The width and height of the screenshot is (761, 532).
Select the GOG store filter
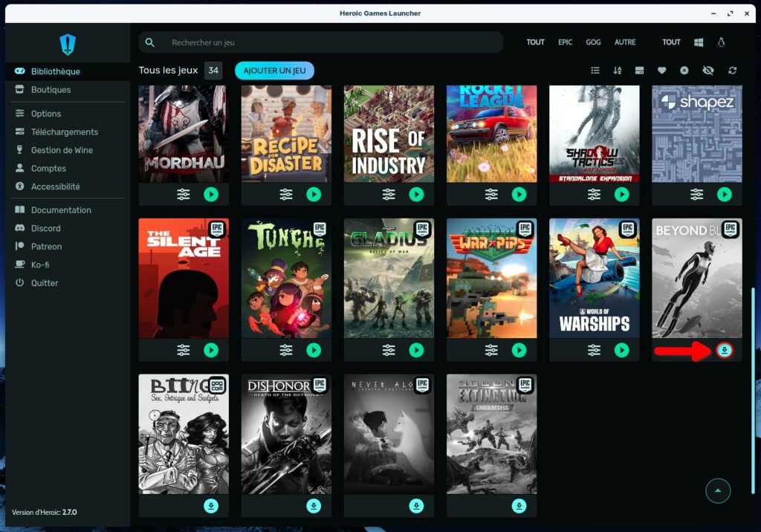tap(593, 42)
